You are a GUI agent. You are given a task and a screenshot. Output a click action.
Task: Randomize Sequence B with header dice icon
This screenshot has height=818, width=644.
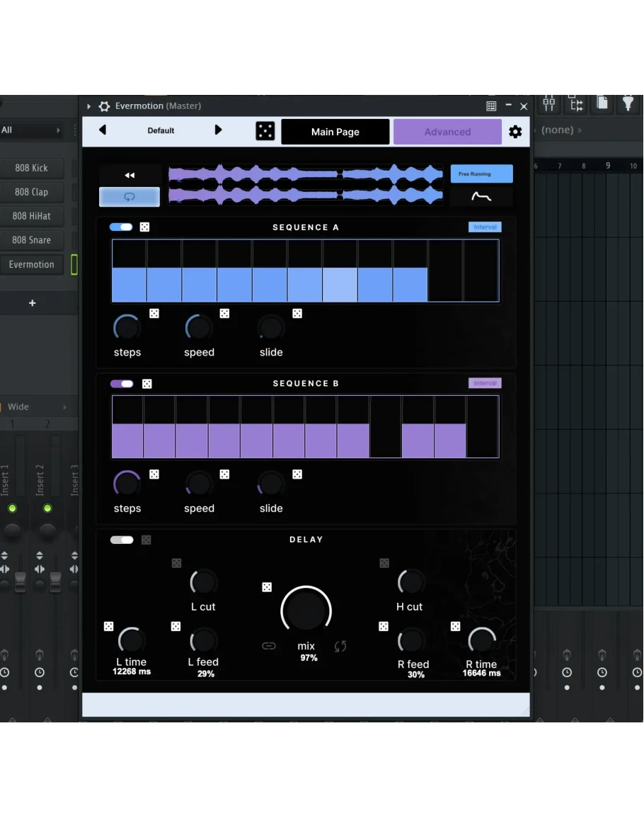point(147,384)
